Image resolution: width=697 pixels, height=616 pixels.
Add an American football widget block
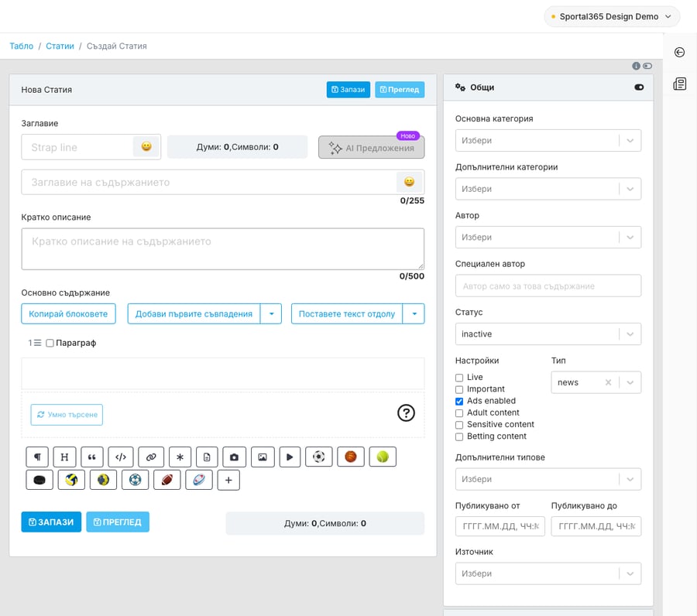(x=167, y=480)
